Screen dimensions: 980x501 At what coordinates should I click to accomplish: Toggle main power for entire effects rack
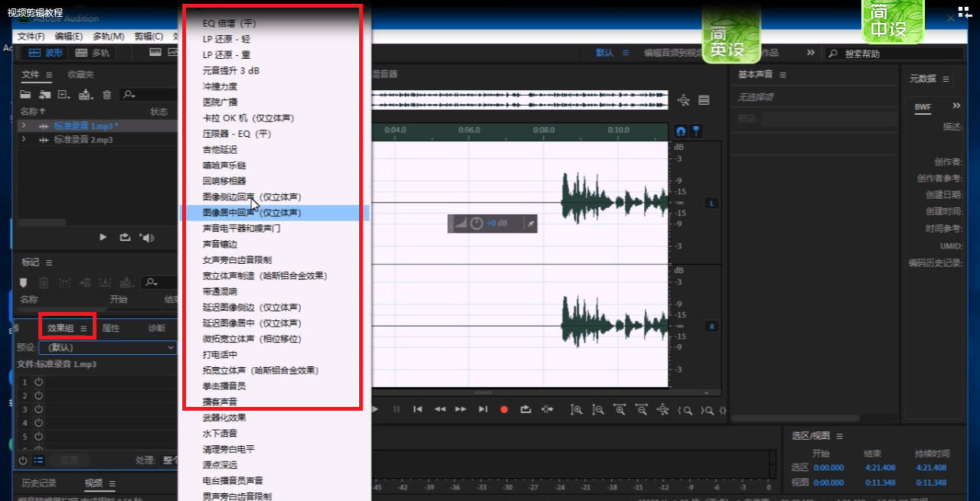tap(23, 460)
